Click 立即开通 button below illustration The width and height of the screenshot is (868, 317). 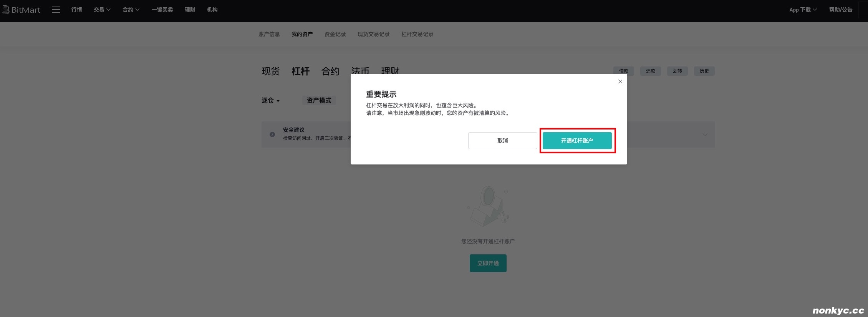pos(488,263)
